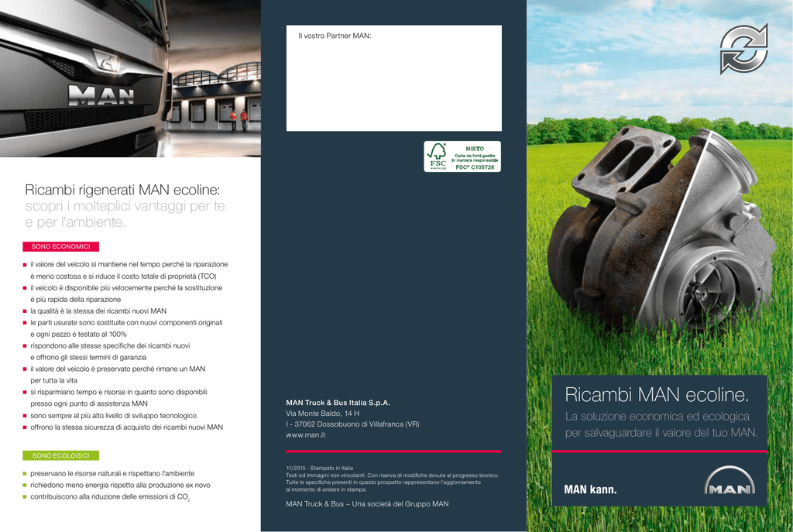
Task: Click the red 'SONO ECONOMICI' label
Action: [x=60, y=246]
